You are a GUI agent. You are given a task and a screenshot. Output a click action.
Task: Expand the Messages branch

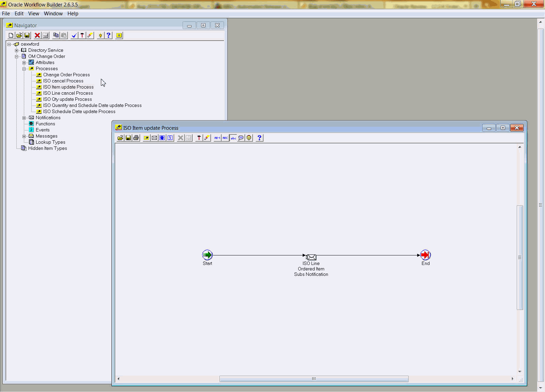coord(24,136)
